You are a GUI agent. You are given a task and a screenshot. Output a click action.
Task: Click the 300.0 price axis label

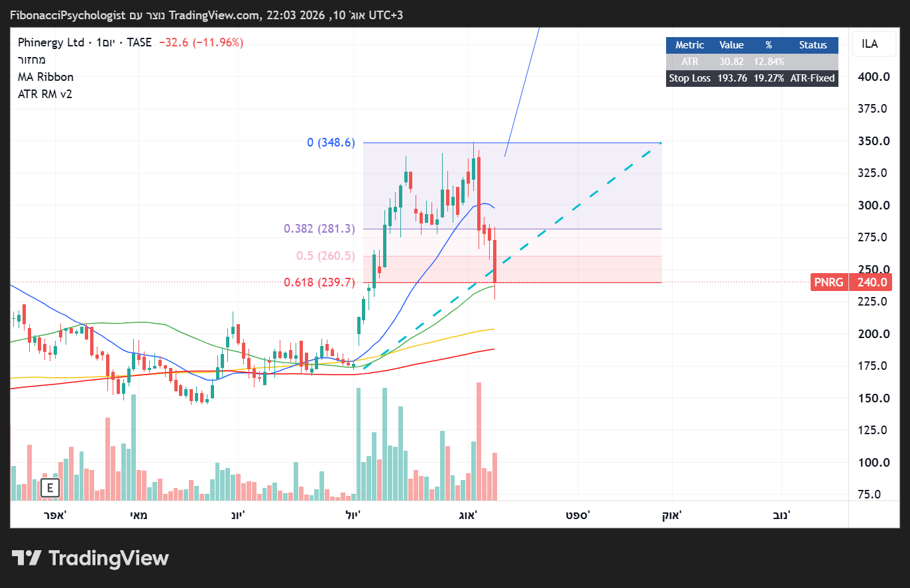coord(874,206)
